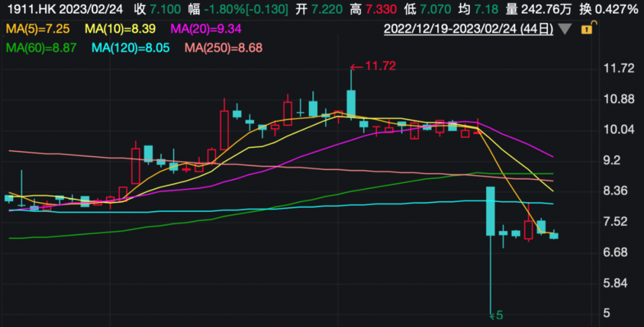Click the MA(20)=9.34 indicator label
Image resolution: width=644 pixels, height=327 pixels.
[206, 29]
